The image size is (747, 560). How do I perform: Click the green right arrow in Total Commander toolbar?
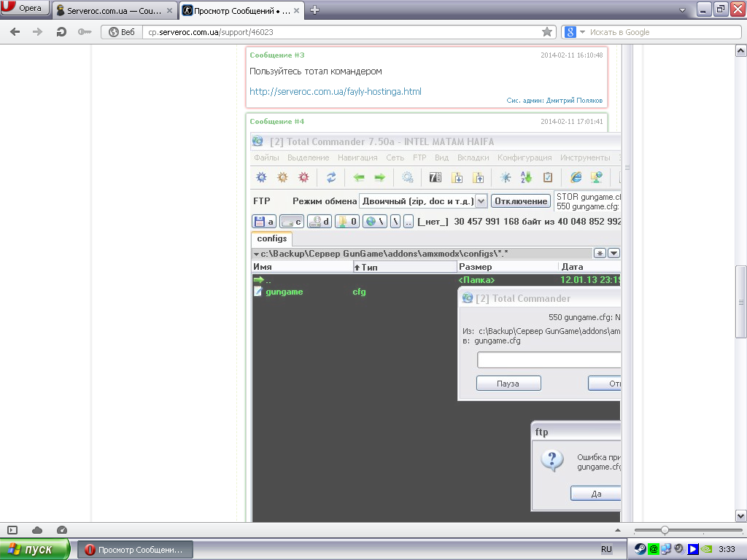[379, 178]
